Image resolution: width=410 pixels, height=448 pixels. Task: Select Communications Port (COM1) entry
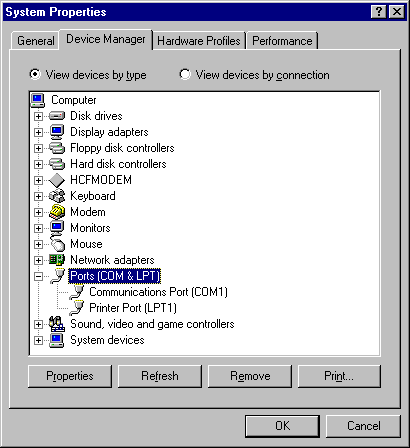(158, 292)
